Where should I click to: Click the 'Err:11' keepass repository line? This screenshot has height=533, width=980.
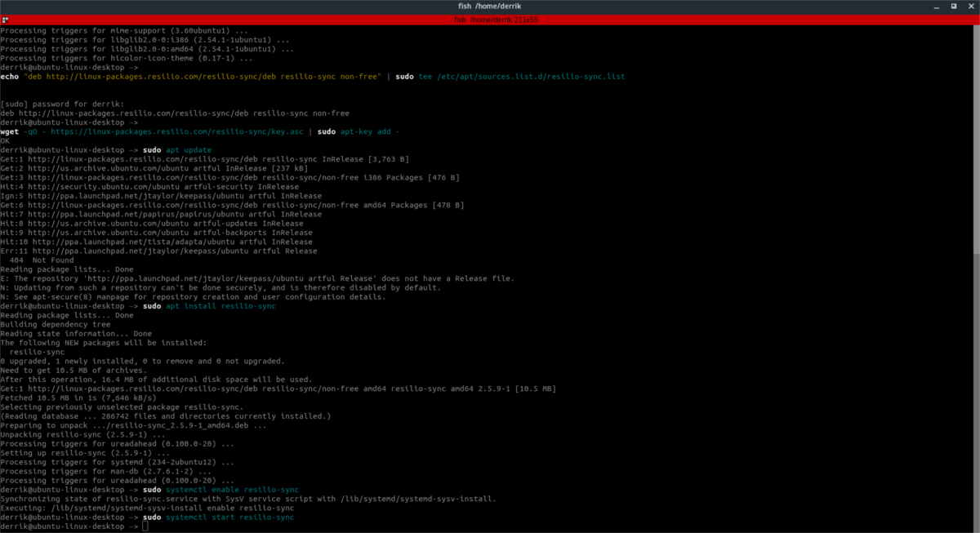(x=158, y=251)
